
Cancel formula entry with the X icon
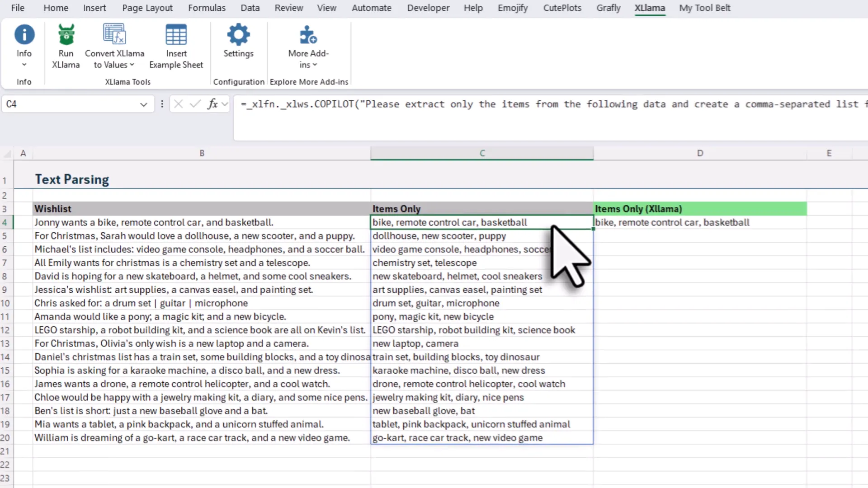coord(178,104)
